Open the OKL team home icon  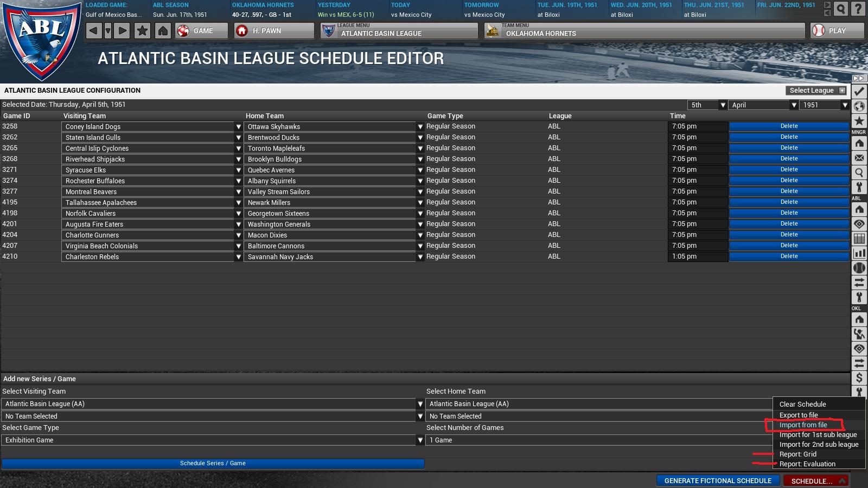click(859, 319)
